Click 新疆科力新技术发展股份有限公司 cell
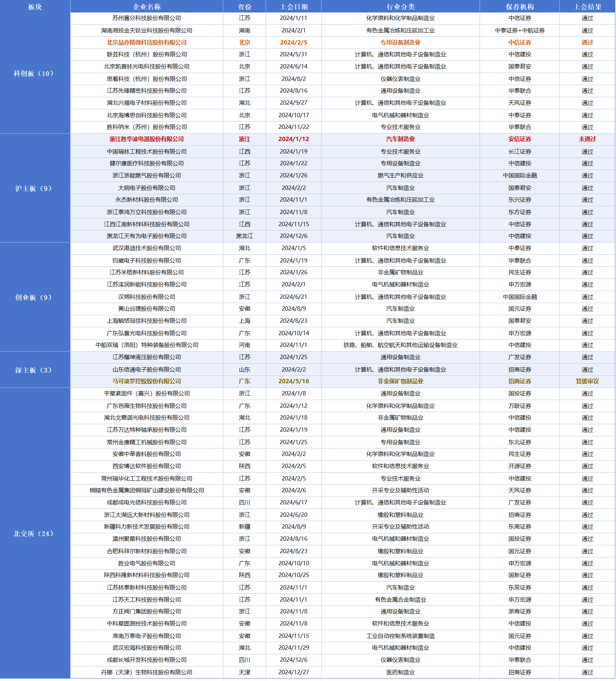616x681 pixels. click(147, 527)
